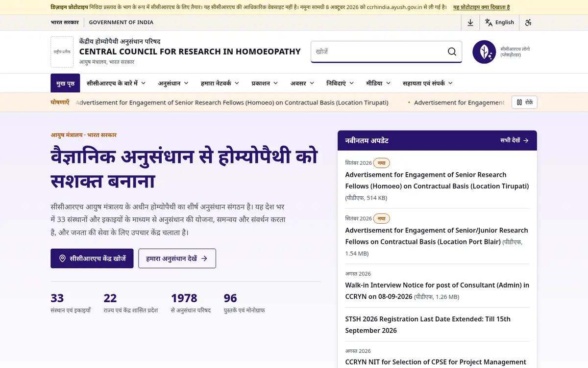Open सभी देखें link in updates panel
The image size is (588, 368).
(514, 140)
